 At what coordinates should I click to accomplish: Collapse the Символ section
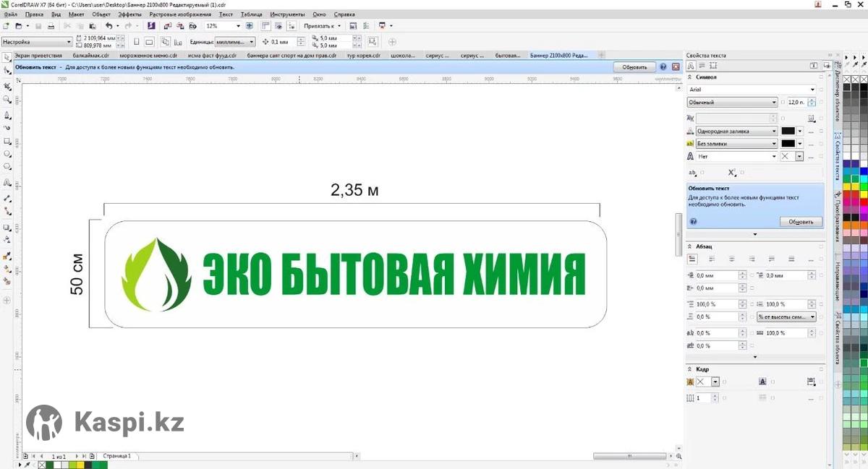coord(689,77)
